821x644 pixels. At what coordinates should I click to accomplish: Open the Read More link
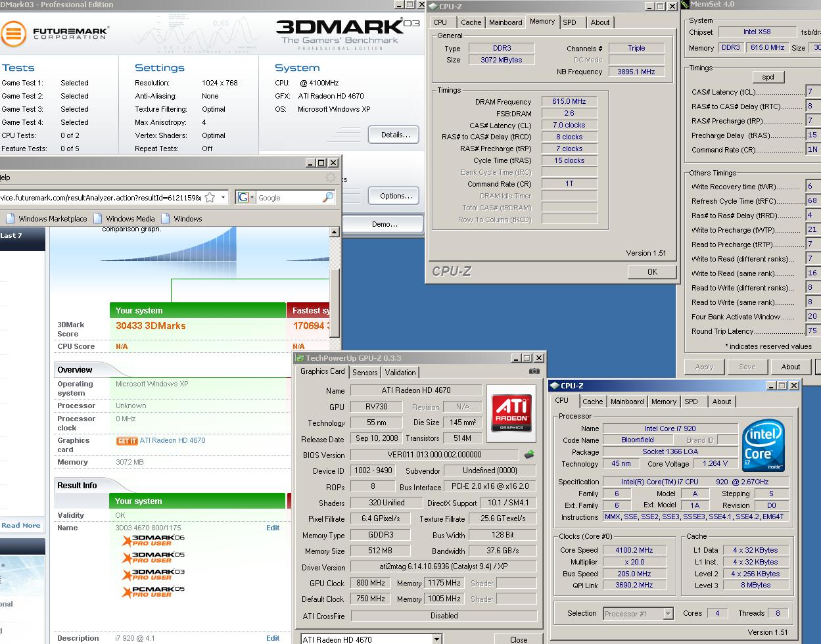pos(21,526)
